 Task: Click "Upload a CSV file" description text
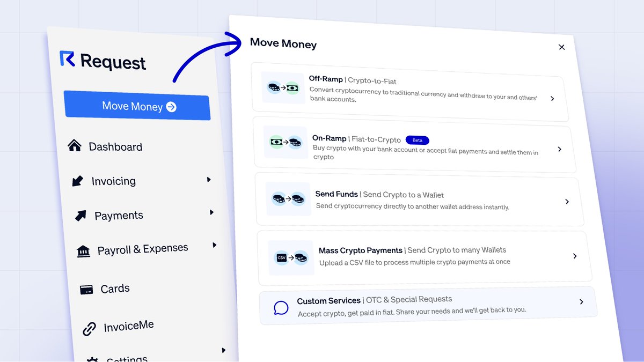(x=415, y=262)
